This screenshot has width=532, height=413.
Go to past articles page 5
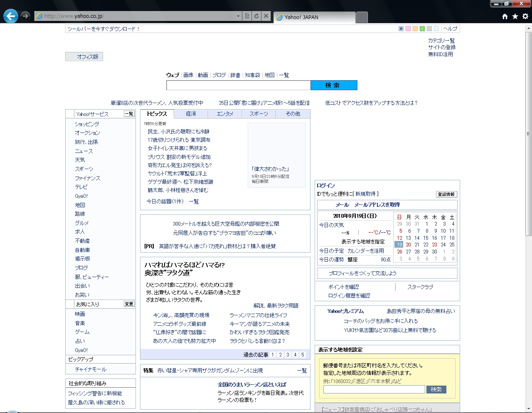(x=303, y=355)
